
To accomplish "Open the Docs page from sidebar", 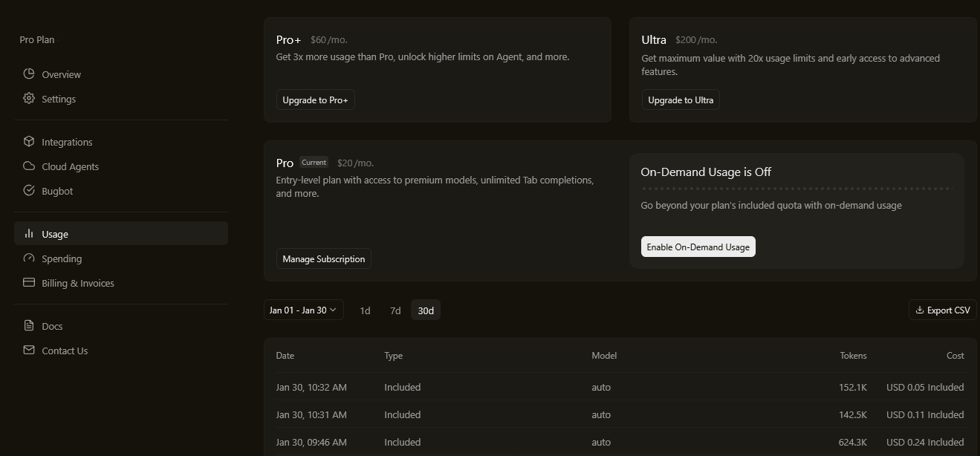I will (x=52, y=326).
